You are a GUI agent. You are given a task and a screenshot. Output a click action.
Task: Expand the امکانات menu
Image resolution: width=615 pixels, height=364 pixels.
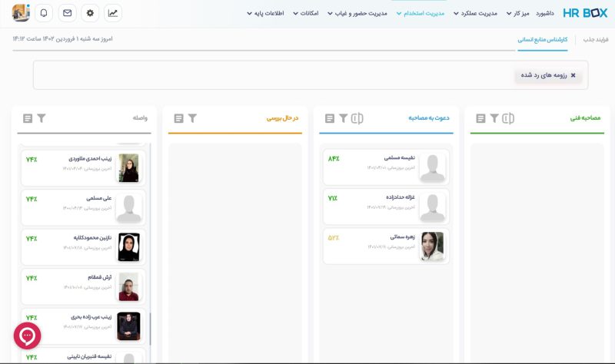tap(306, 13)
